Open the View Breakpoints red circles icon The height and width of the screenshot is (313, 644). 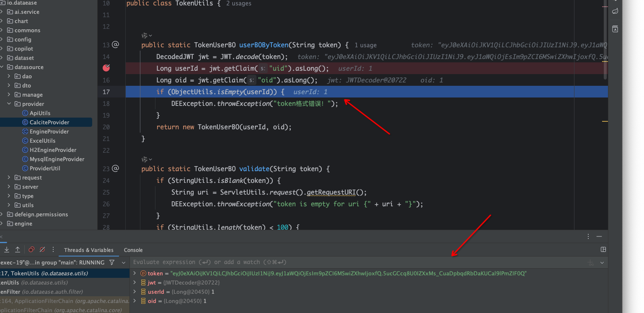tap(31, 249)
